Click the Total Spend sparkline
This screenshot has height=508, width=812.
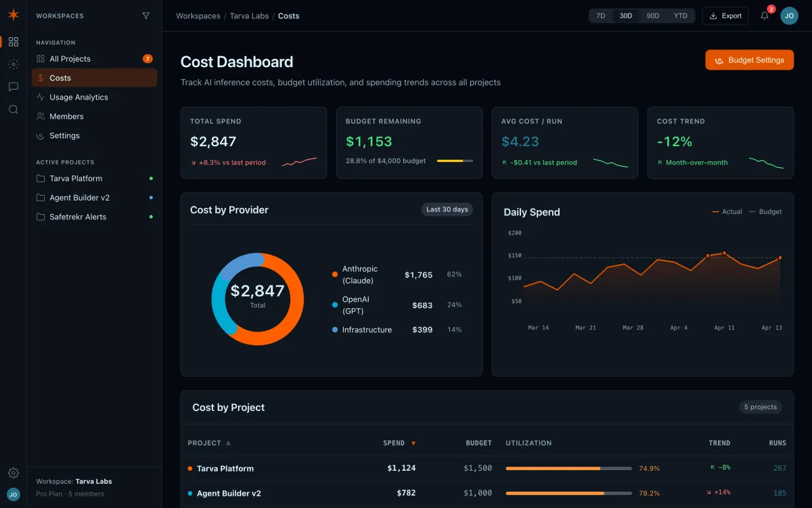pyautogui.click(x=299, y=162)
